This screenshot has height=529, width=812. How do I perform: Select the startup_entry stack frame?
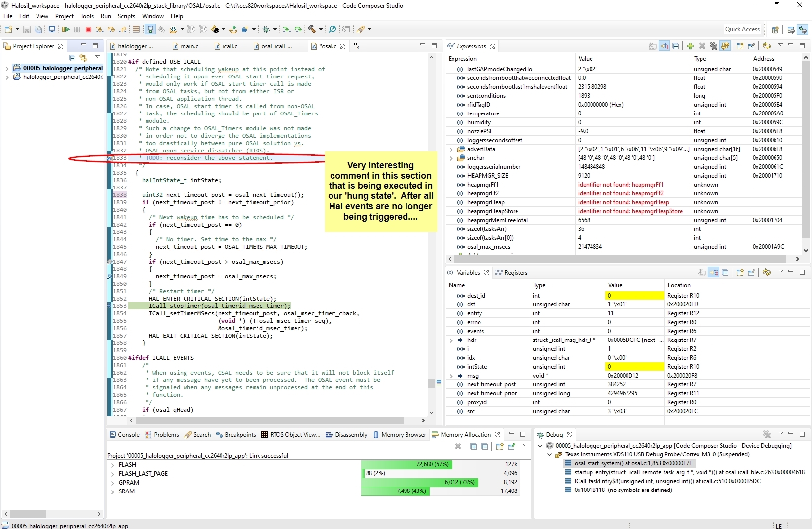pyautogui.click(x=684, y=472)
